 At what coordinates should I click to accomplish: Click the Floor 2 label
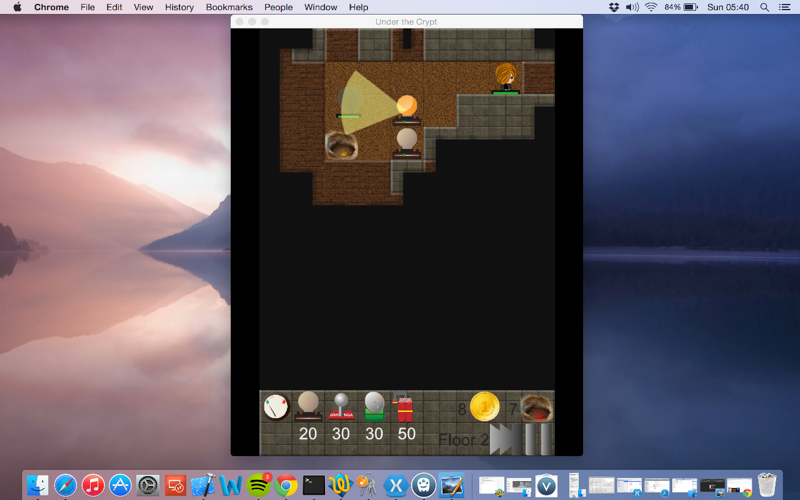463,440
